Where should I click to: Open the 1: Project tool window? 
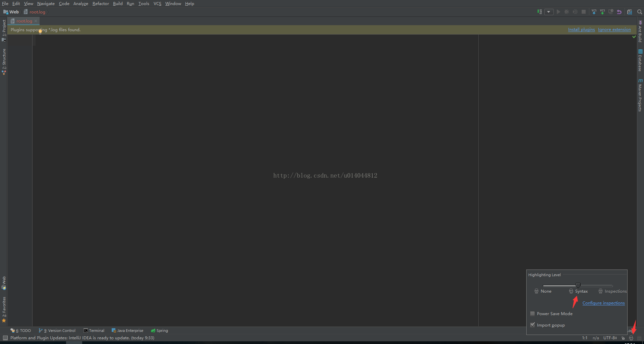[x=4, y=31]
